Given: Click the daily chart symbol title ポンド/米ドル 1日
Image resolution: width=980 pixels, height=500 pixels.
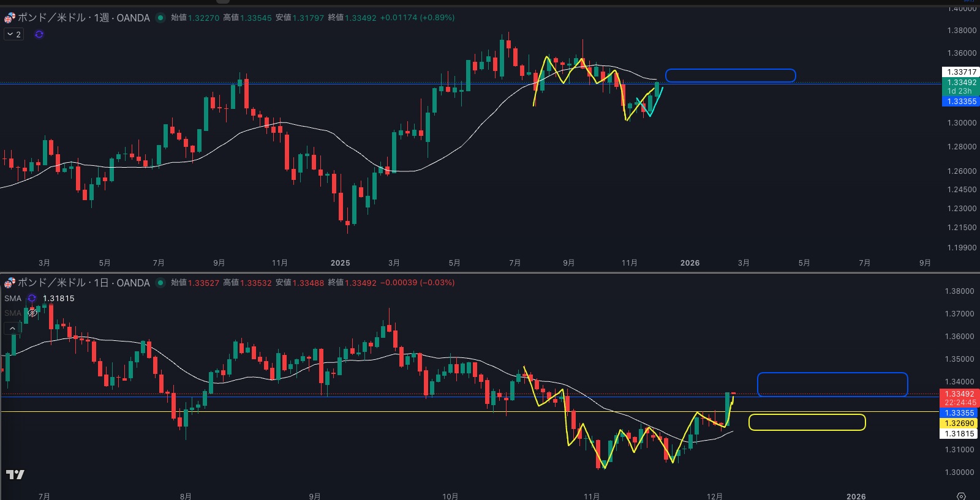Looking at the screenshot, I should point(83,283).
